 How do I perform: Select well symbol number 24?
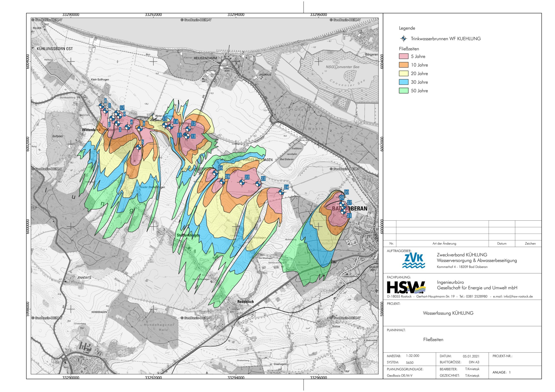click(281, 192)
